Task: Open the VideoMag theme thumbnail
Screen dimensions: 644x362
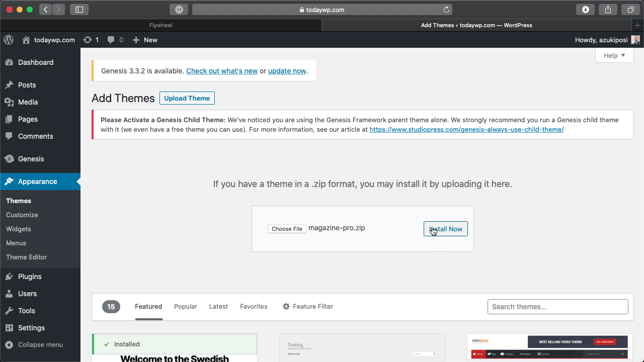Action: 550,347
